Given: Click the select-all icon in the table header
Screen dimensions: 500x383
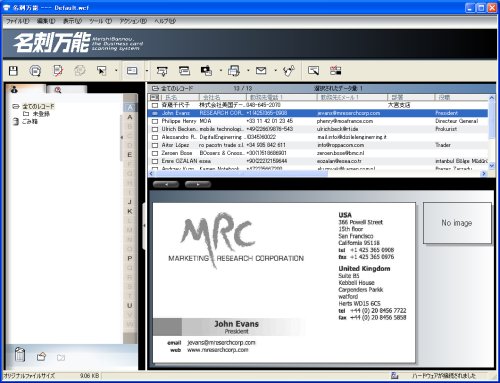Looking at the screenshot, I should tap(155, 97).
